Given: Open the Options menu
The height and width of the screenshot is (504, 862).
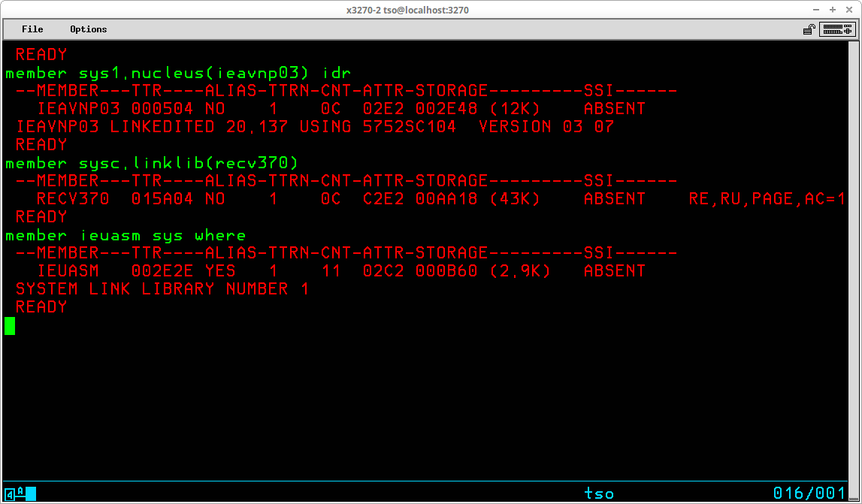Looking at the screenshot, I should tap(89, 29).
